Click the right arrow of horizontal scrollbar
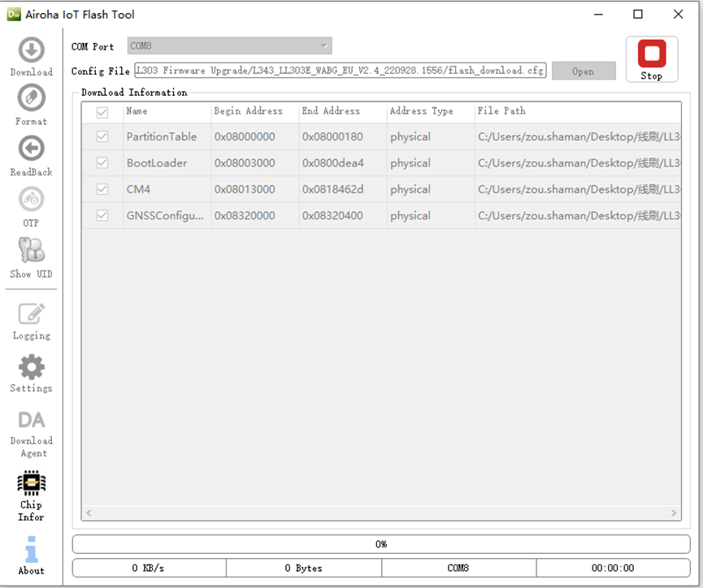Viewport: 703px width, 588px height. pos(674,513)
